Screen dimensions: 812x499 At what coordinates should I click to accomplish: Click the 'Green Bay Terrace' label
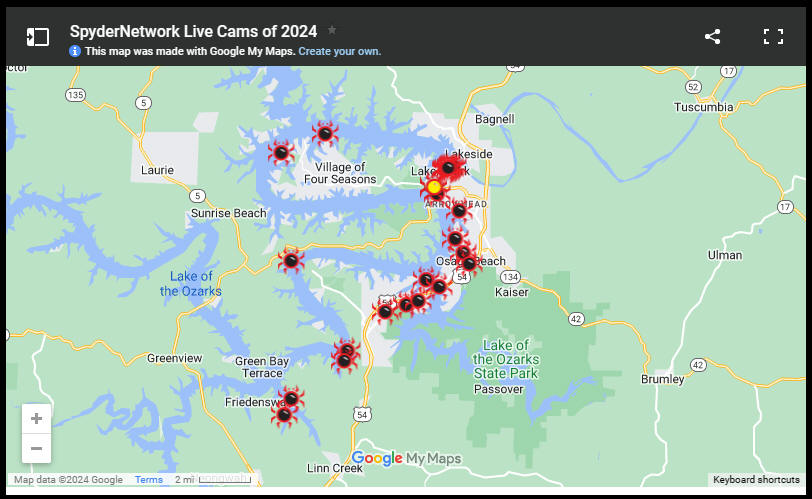(x=262, y=368)
